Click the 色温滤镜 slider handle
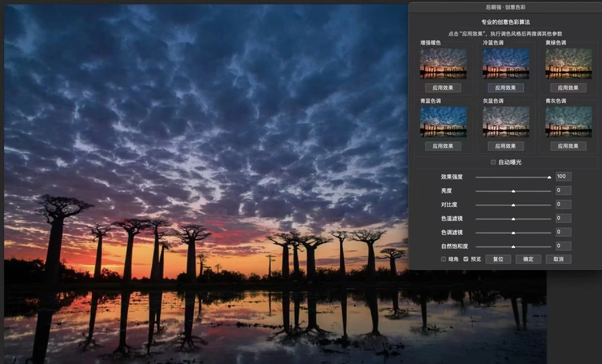This screenshot has height=364, width=602. point(513,218)
